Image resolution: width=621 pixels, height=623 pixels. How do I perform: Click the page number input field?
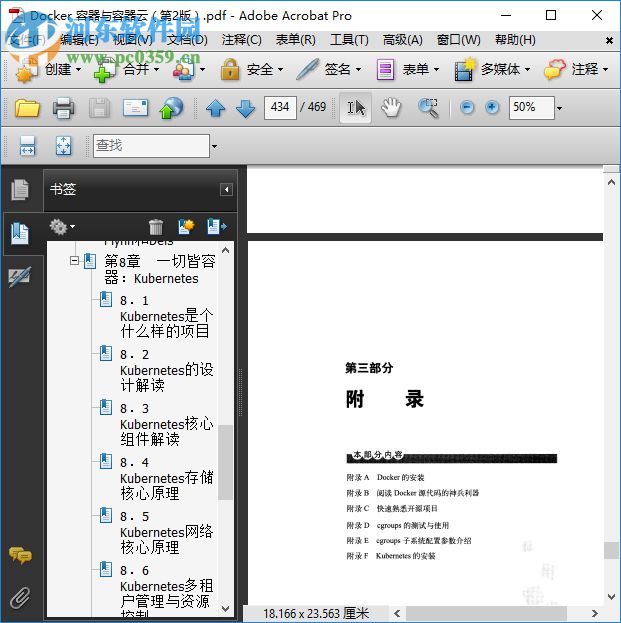[280, 107]
